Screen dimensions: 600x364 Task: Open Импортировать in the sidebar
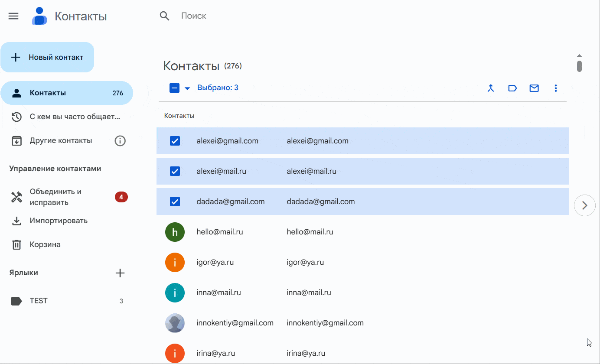point(59,221)
